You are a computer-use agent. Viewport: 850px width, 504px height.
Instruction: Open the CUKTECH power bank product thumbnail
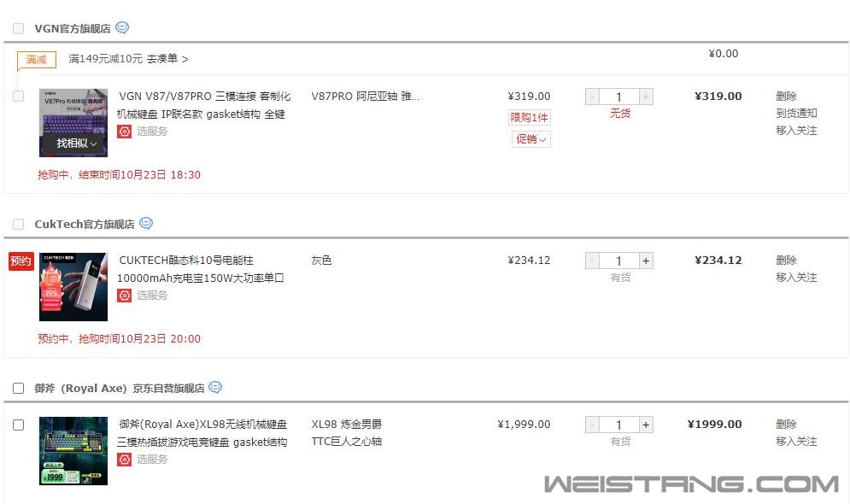coord(73,287)
